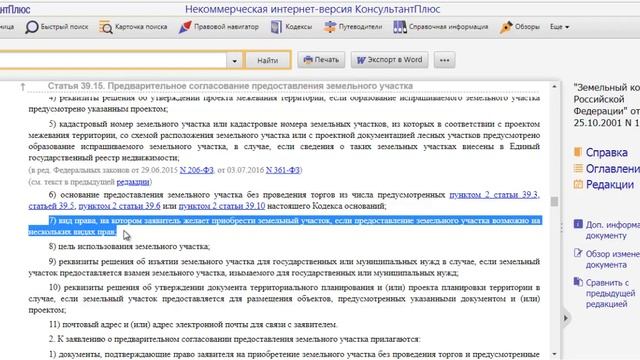Image resolution: width=640 pixels, height=360 pixels.
Task: Open Кодексы book icon
Action: (276, 27)
